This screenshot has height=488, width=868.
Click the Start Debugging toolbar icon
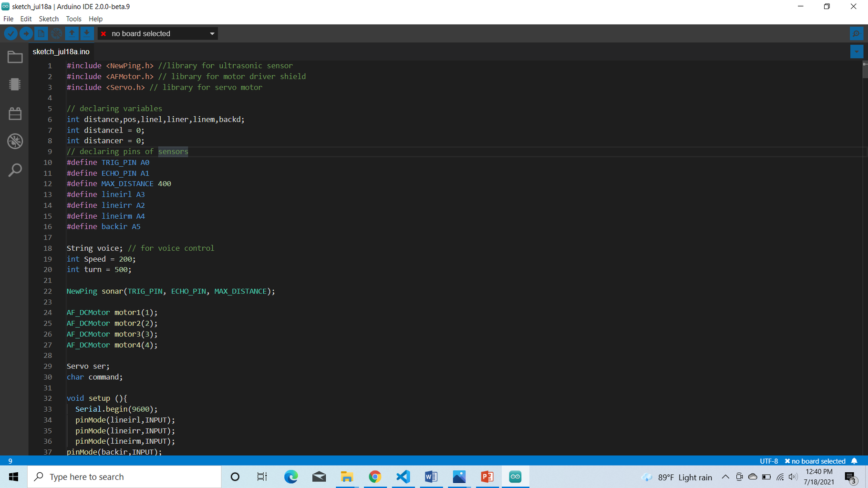56,33
